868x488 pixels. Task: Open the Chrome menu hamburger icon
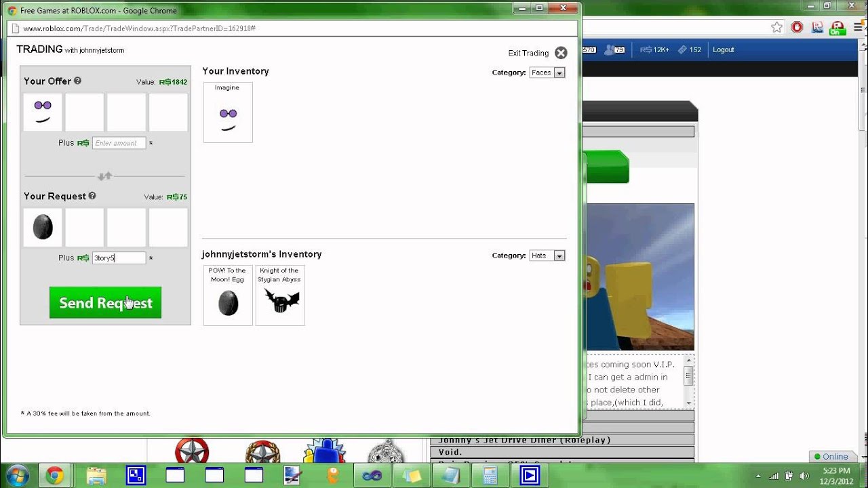(x=859, y=27)
